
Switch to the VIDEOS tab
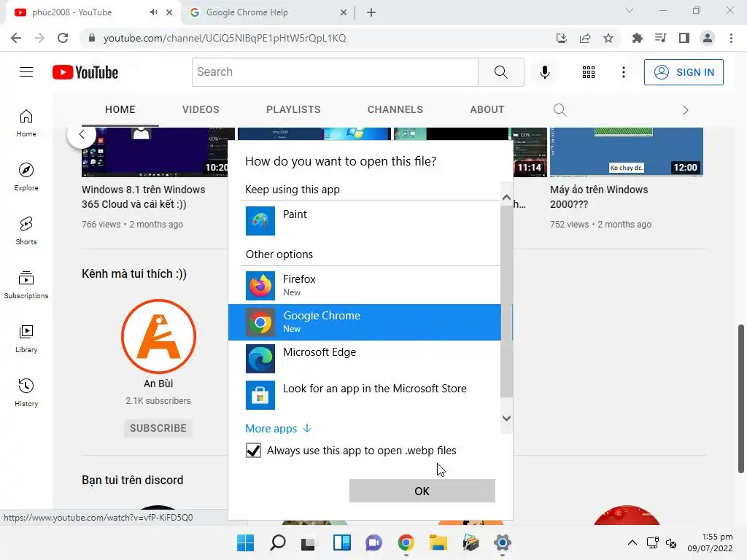201,109
